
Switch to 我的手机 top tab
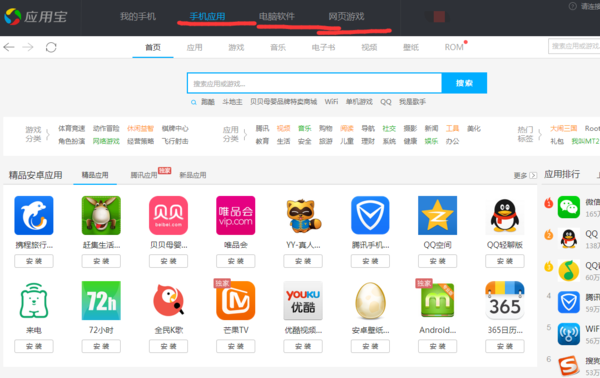click(138, 16)
